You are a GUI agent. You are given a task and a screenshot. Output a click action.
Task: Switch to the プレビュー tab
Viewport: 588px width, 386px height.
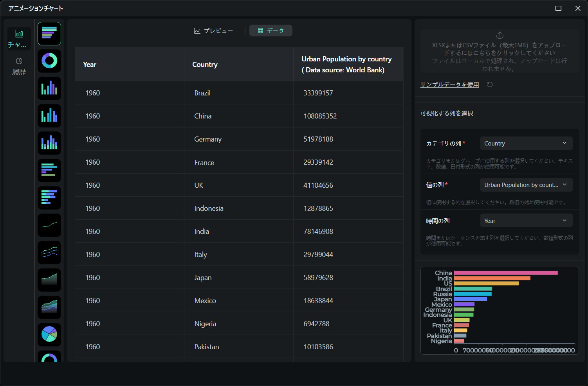click(214, 31)
